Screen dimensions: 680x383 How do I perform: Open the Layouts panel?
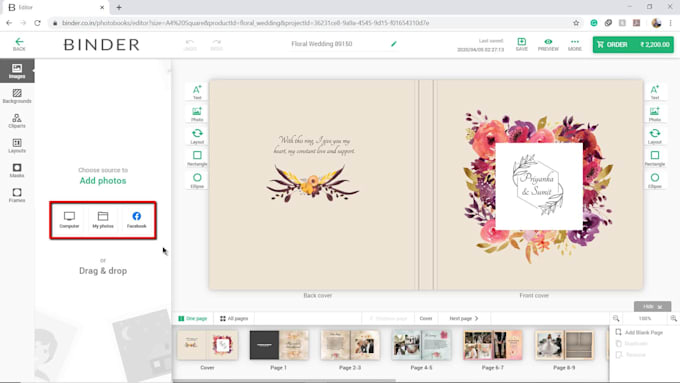pyautogui.click(x=17, y=146)
